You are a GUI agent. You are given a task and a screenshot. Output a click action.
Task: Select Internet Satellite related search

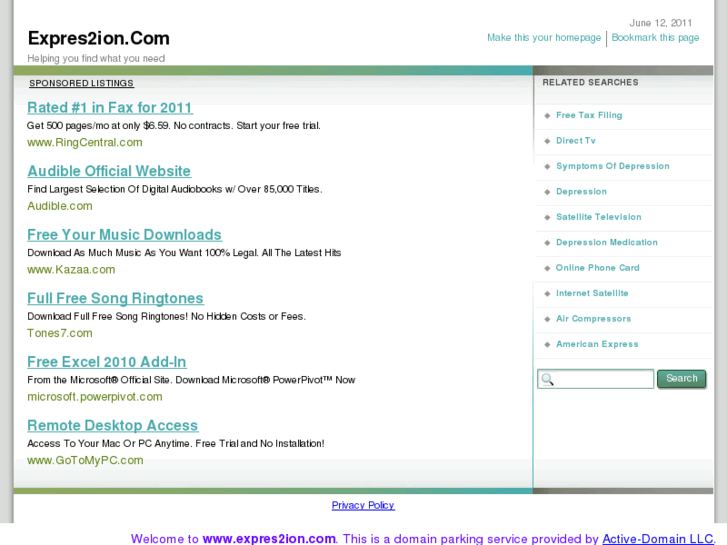592,293
